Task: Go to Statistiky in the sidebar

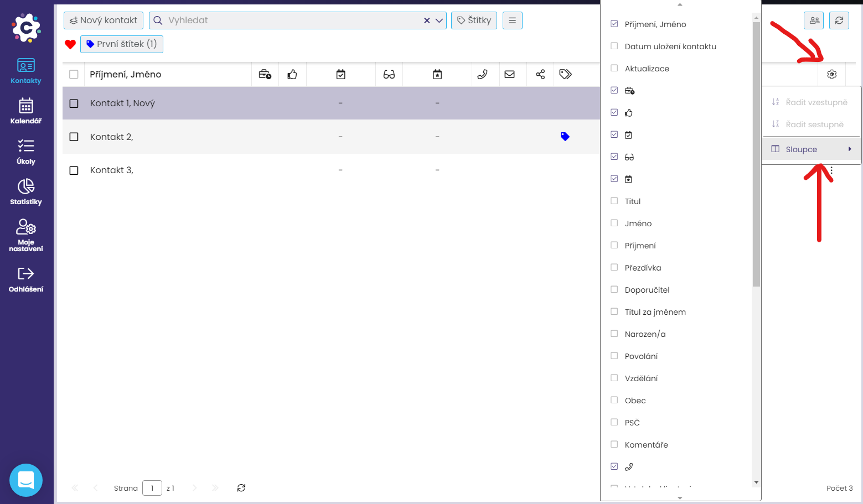Action: pyautogui.click(x=26, y=192)
